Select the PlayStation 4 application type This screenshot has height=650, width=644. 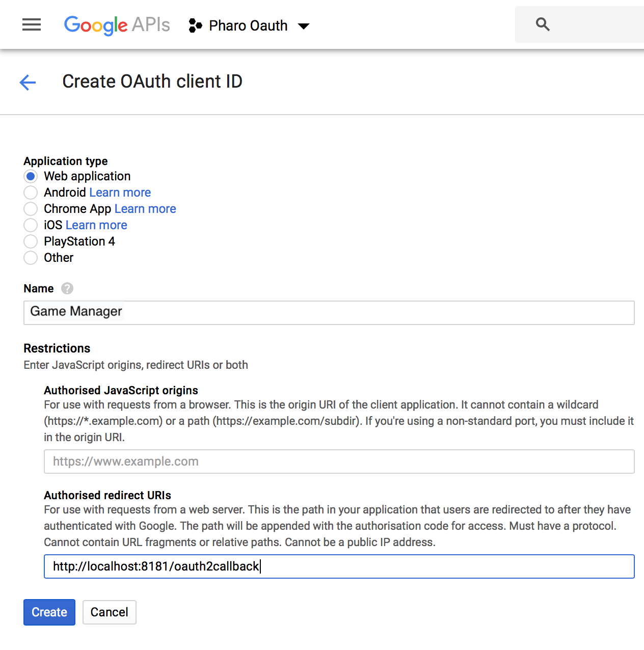pos(31,241)
